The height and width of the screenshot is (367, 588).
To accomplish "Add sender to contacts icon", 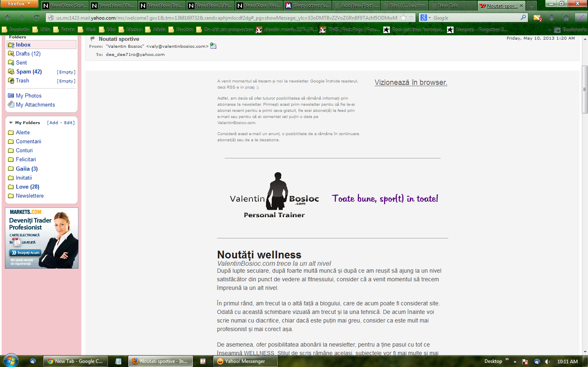I will [213, 46].
